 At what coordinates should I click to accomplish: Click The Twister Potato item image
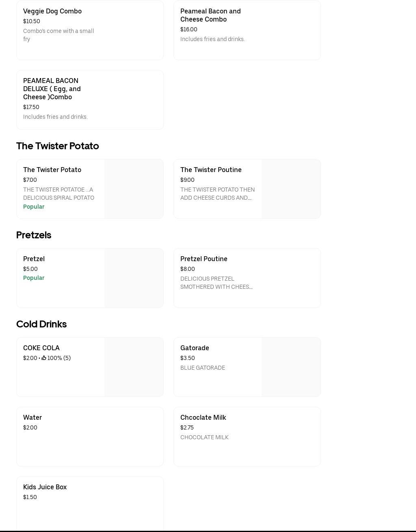[x=134, y=189]
